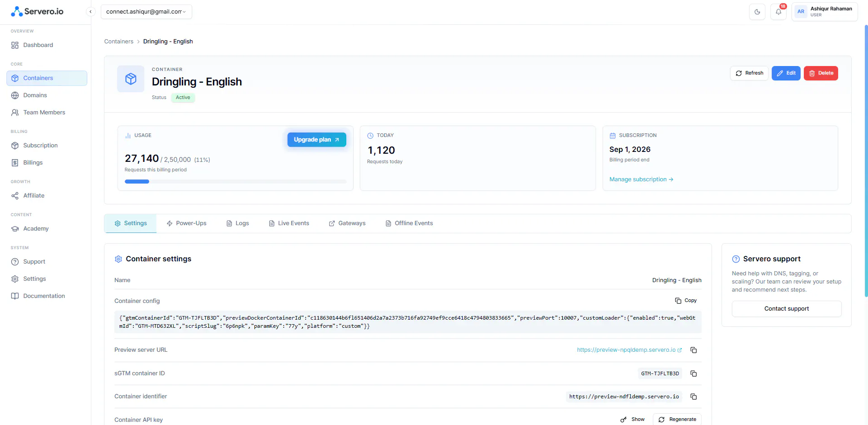Open Subscription in the sidebar
Viewport: 868px width, 425px height.
(x=47, y=146)
